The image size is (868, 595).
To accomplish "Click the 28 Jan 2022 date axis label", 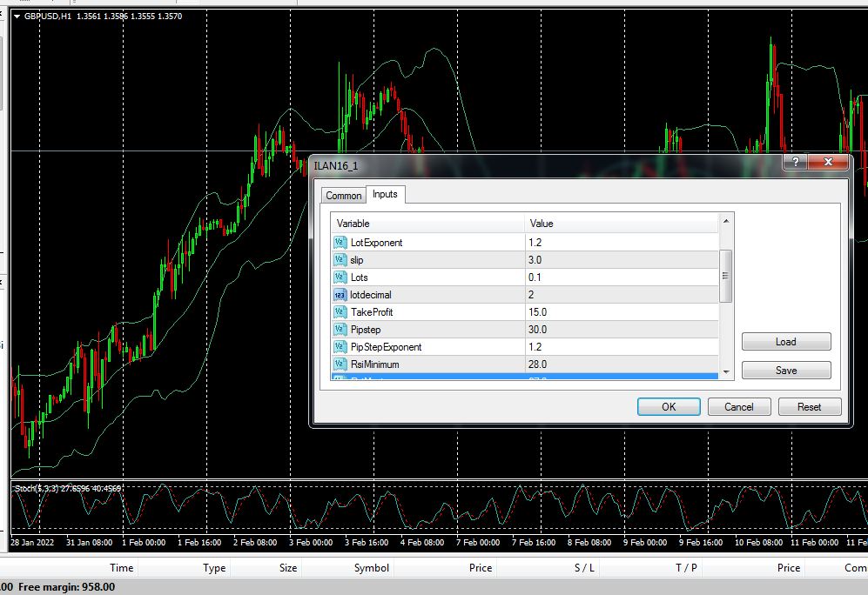I will [x=32, y=543].
